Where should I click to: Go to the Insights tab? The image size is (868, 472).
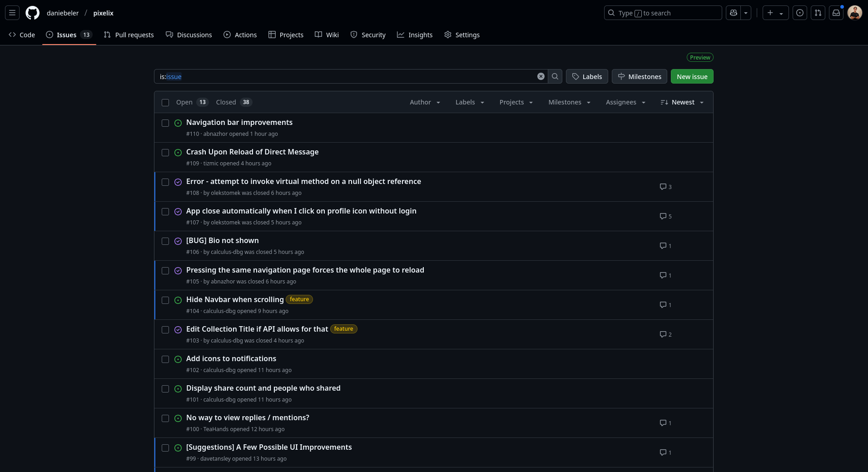(415, 35)
